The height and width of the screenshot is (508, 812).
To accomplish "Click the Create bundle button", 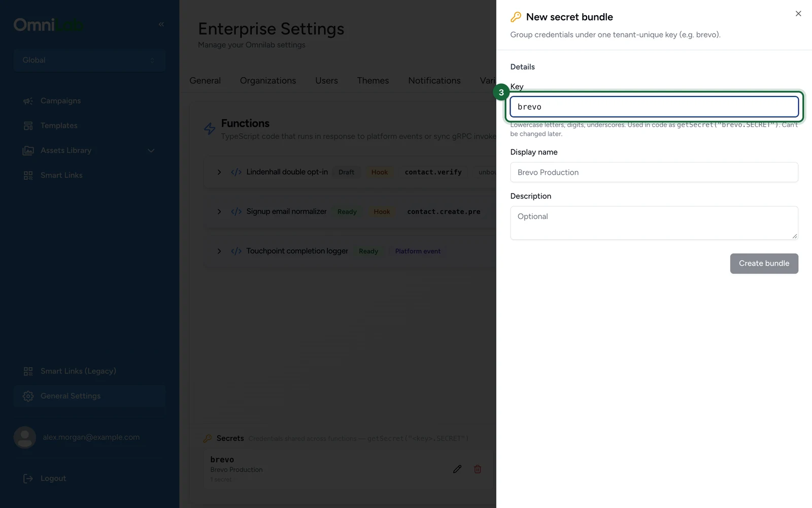I will pyautogui.click(x=764, y=264).
